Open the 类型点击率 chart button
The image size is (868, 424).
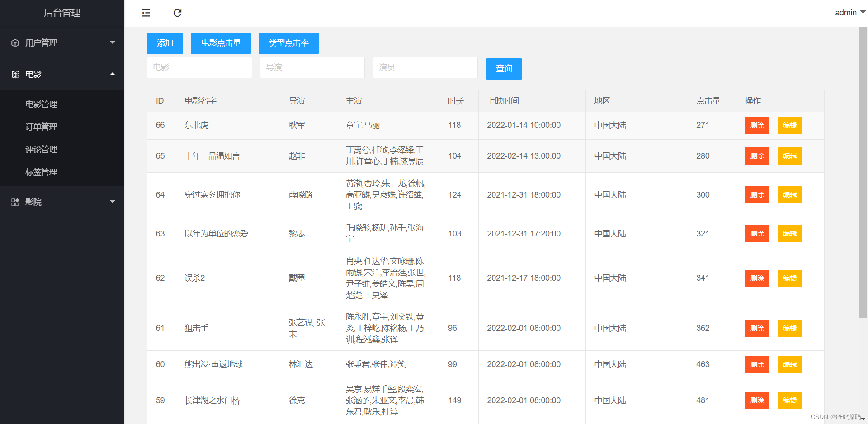point(288,43)
